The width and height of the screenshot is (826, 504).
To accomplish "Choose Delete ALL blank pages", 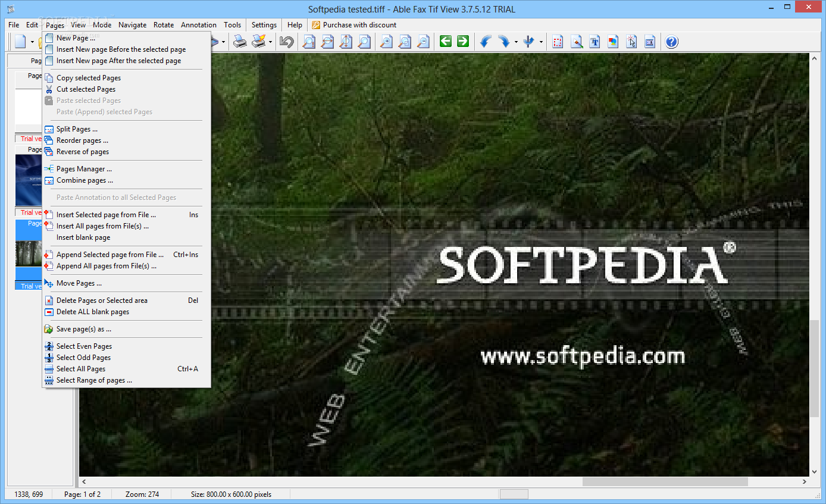I will 126,312.
